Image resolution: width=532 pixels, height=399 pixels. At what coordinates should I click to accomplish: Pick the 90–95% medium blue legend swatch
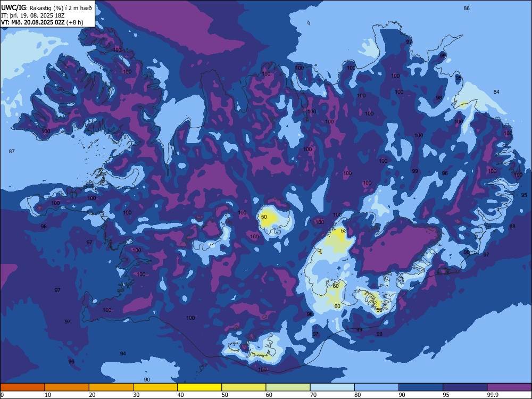coord(421,387)
